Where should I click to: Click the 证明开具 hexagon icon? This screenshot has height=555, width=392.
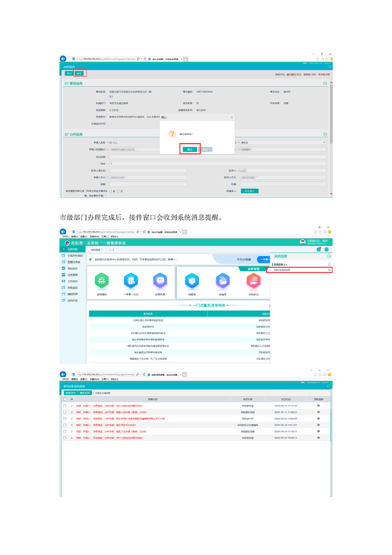click(160, 281)
